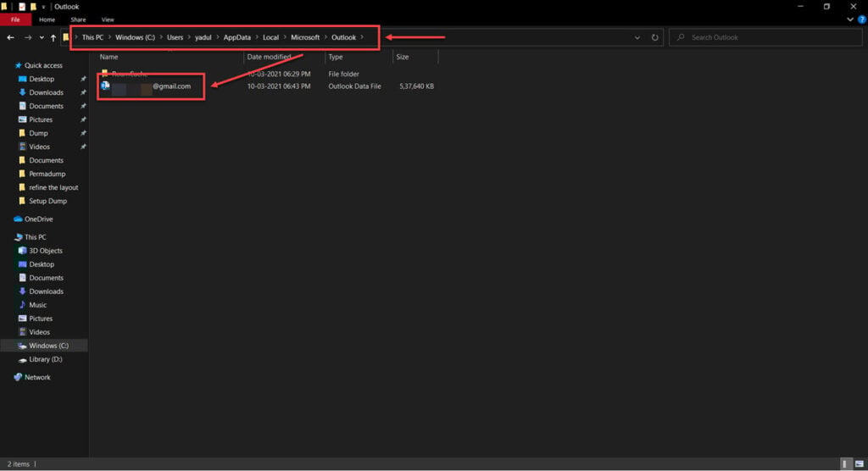Switch to large icons view in status bar

[x=860, y=464]
